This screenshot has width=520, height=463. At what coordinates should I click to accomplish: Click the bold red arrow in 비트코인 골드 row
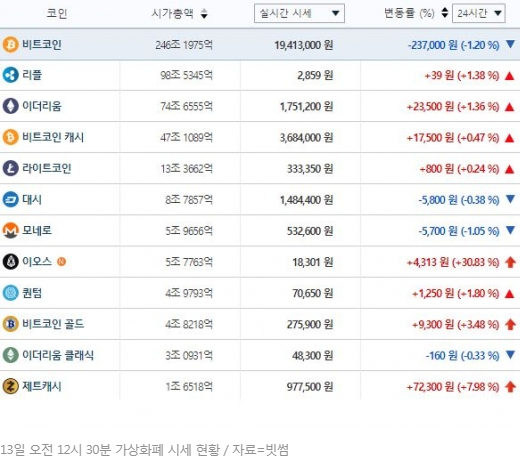click(x=510, y=324)
